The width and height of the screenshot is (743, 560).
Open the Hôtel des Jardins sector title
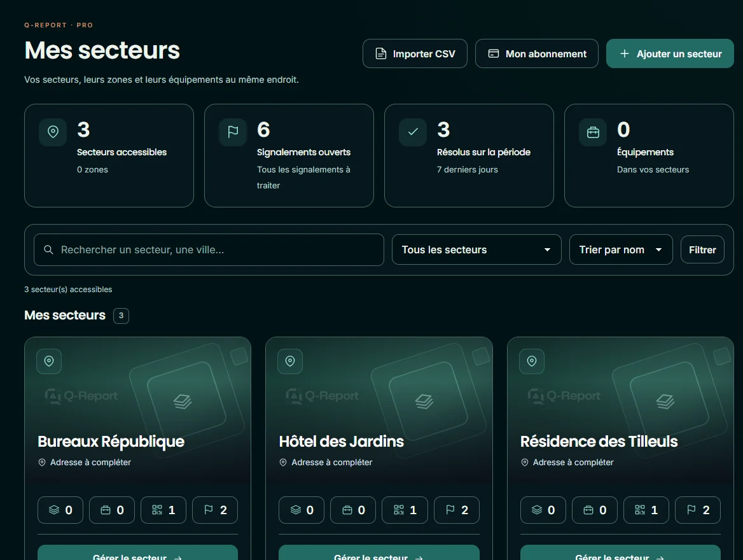pos(341,442)
